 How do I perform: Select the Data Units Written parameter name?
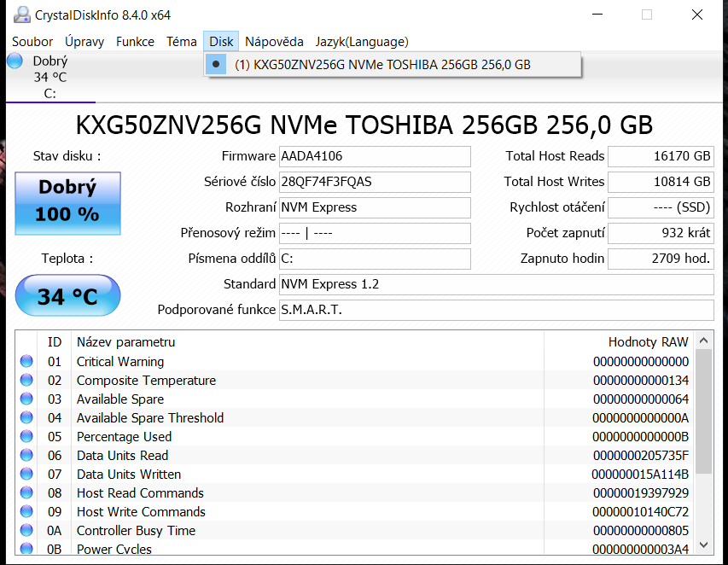pos(129,475)
